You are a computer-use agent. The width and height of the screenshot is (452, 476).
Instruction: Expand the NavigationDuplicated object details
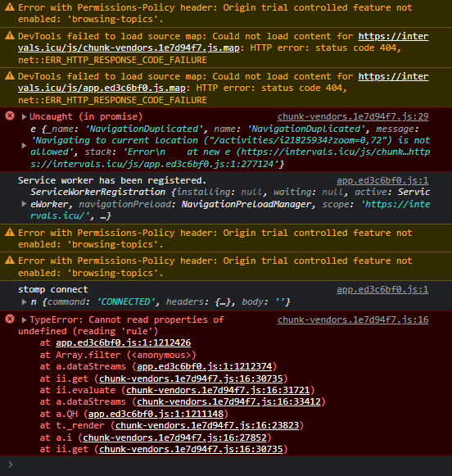point(24,146)
